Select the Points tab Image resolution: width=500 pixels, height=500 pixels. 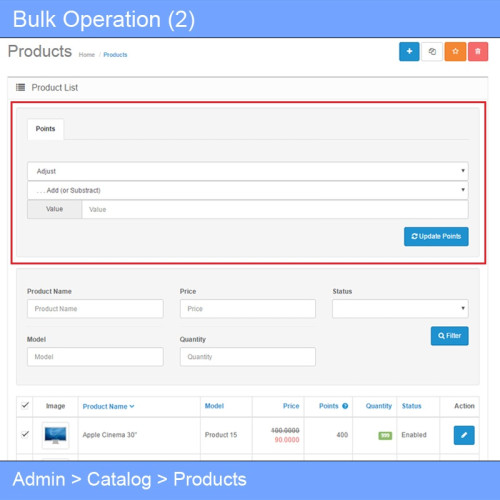coord(45,129)
